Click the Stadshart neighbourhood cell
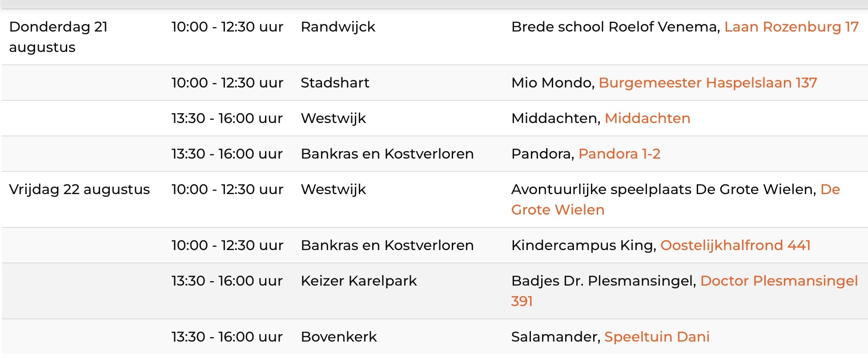Image resolution: width=868 pixels, height=358 pixels. (x=335, y=83)
